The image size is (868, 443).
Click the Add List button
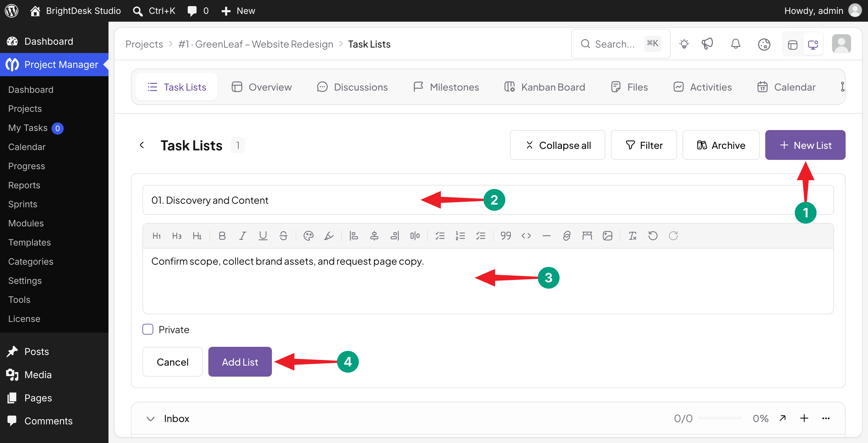coord(240,362)
